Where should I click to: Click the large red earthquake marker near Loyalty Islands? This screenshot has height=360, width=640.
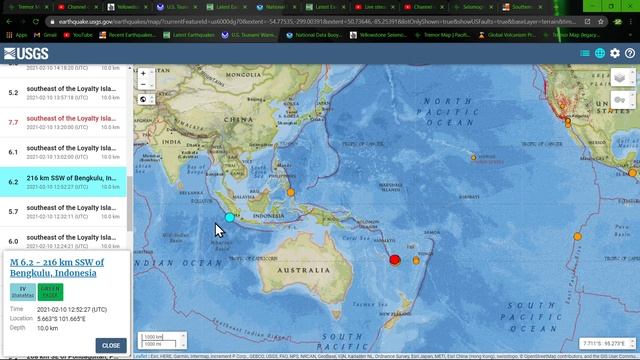(x=395, y=260)
